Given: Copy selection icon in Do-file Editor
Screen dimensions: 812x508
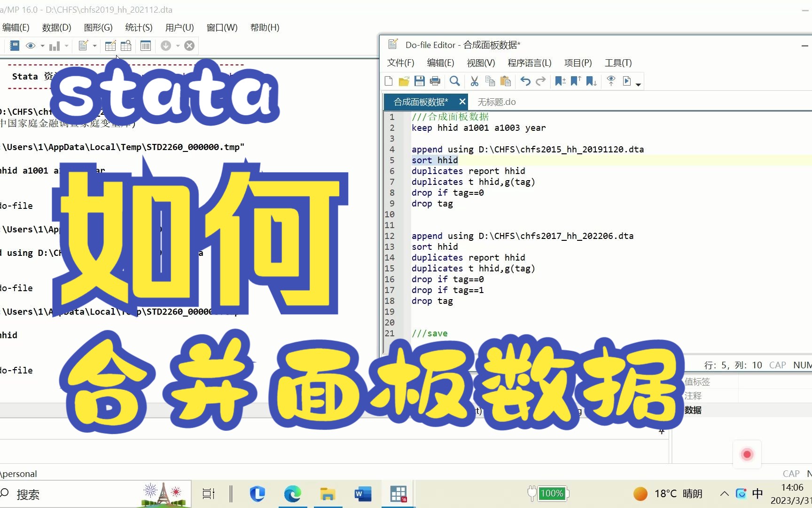Looking at the screenshot, I should (490, 81).
